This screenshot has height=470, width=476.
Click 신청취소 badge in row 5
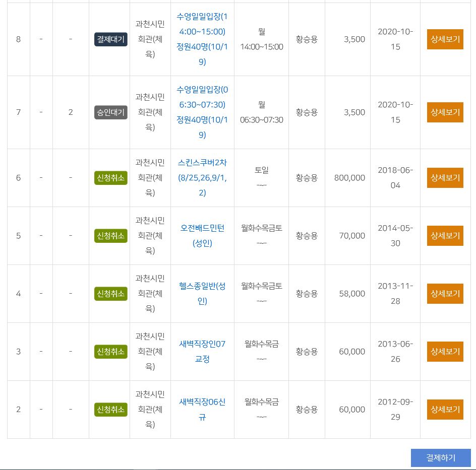(x=110, y=236)
